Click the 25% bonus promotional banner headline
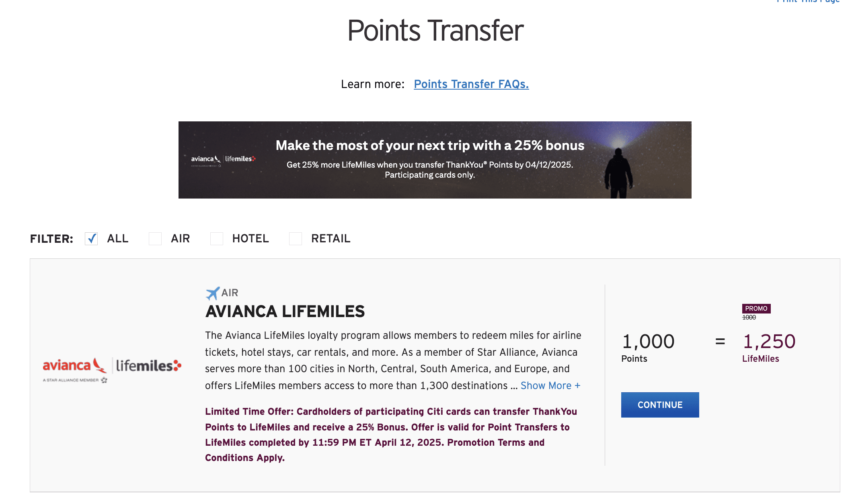 click(430, 145)
